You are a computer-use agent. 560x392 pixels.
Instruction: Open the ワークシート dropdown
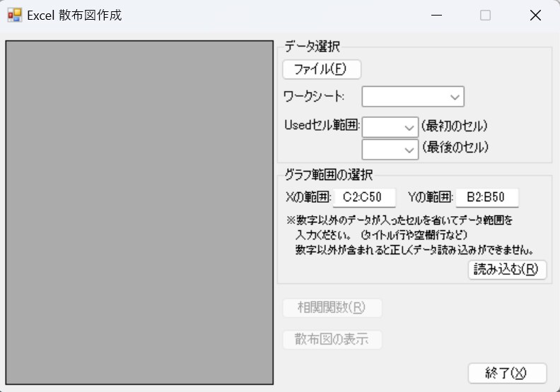click(x=413, y=96)
